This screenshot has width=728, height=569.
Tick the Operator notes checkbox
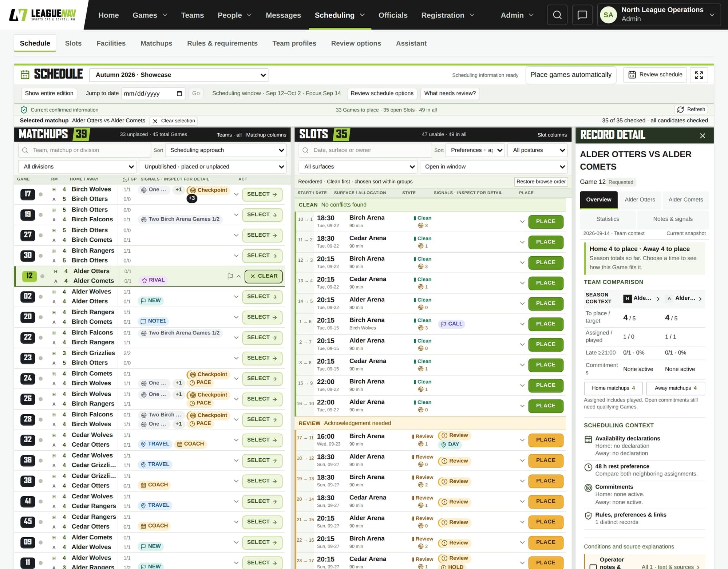click(593, 566)
